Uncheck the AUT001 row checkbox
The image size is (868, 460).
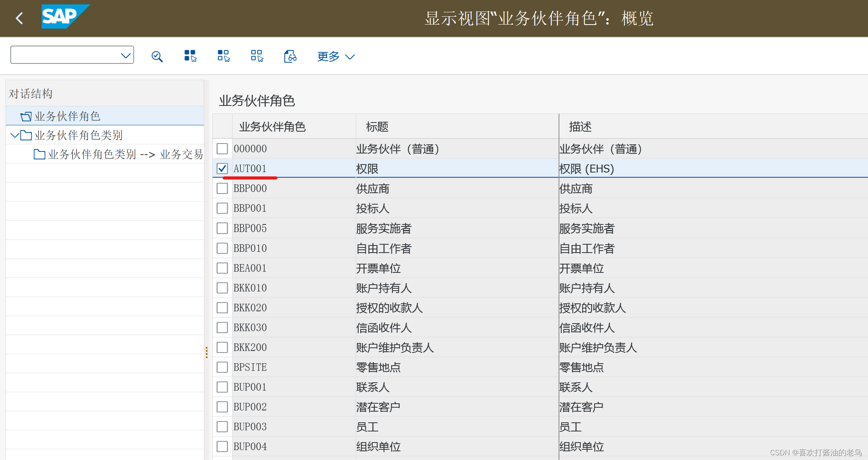point(222,168)
